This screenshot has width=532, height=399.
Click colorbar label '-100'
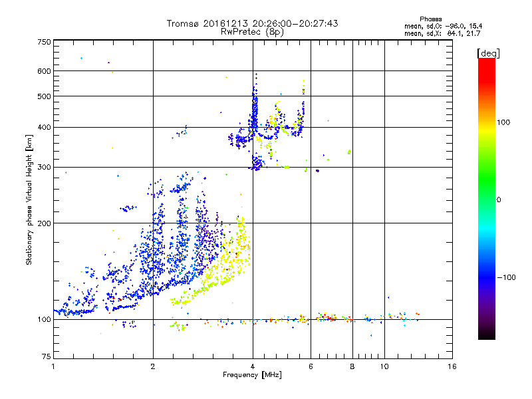point(507,277)
